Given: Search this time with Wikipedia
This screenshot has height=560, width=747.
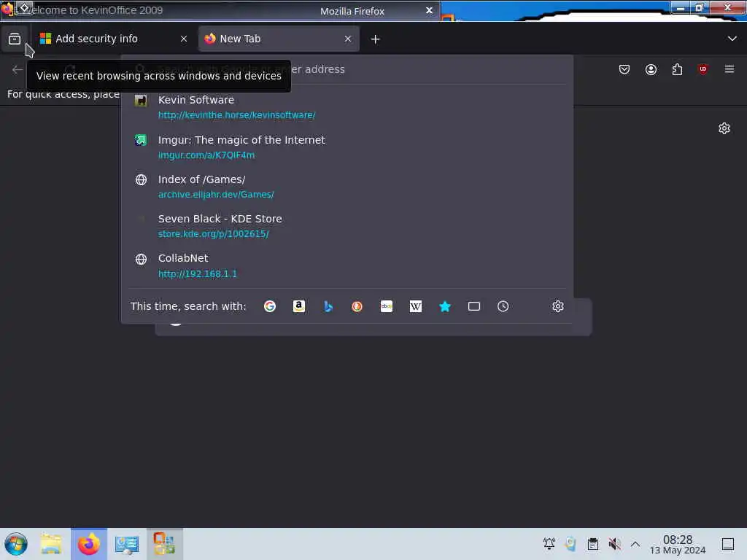Looking at the screenshot, I should [415, 307].
